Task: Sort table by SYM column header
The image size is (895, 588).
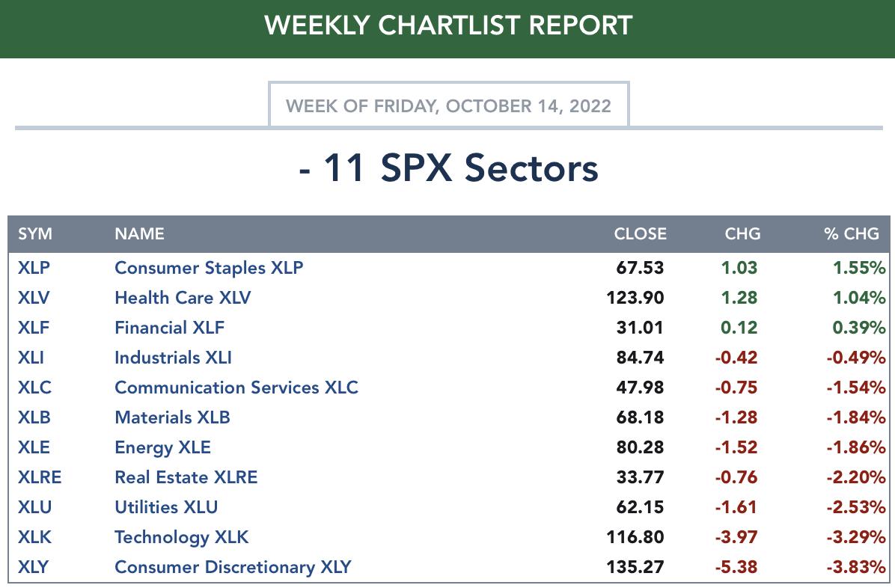Action: [x=35, y=233]
